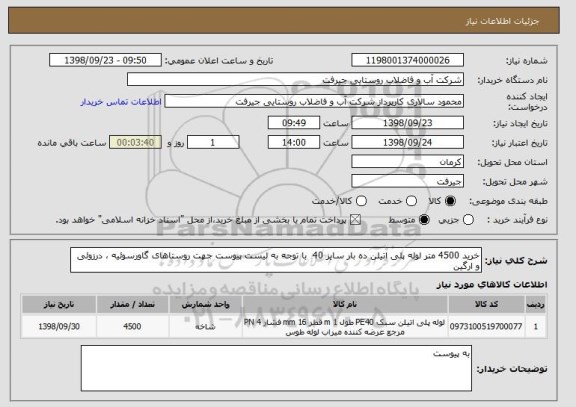
Task: Select the خدمت radio button
Action: click(x=411, y=201)
